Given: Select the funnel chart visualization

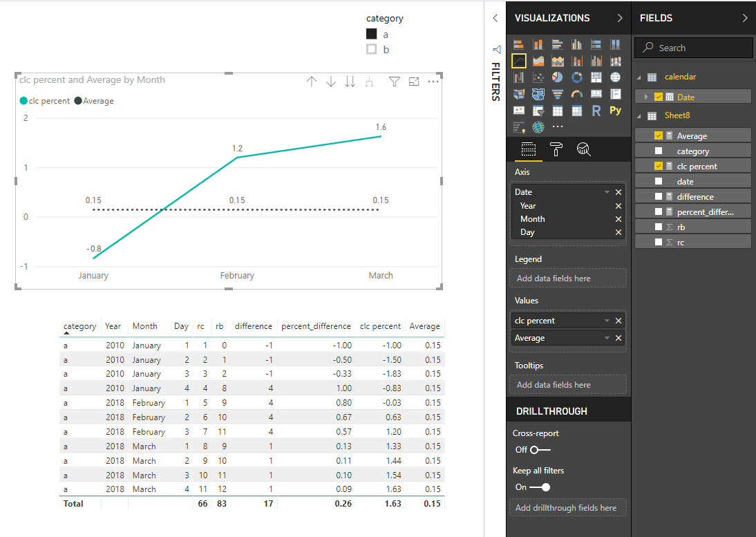Looking at the screenshot, I should pos(558,94).
